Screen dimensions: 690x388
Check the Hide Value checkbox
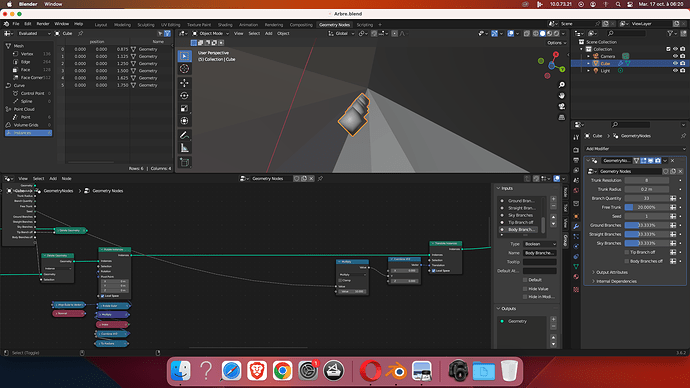pyautogui.click(x=525, y=289)
